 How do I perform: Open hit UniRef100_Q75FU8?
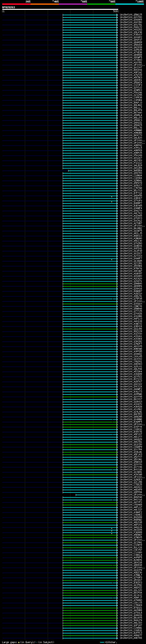(x=131, y=299)
